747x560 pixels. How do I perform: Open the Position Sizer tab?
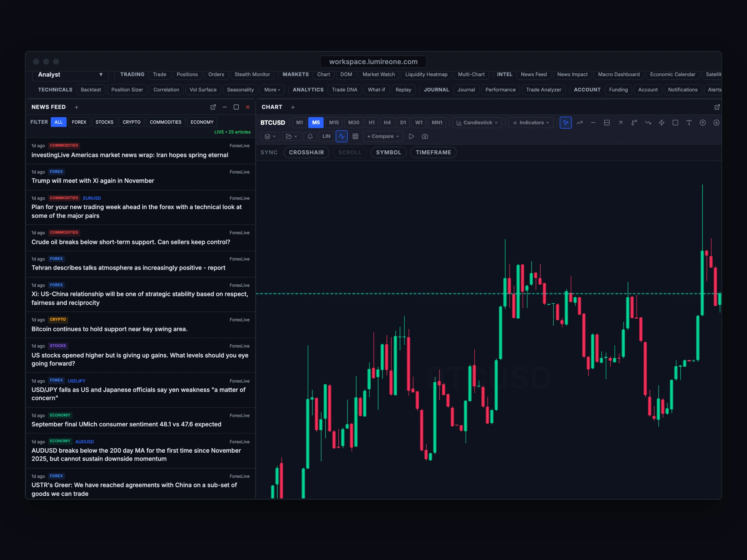(x=127, y=90)
